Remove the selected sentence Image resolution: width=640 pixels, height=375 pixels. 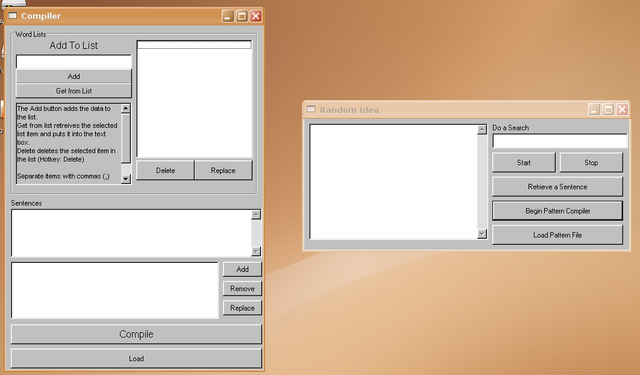pos(242,288)
